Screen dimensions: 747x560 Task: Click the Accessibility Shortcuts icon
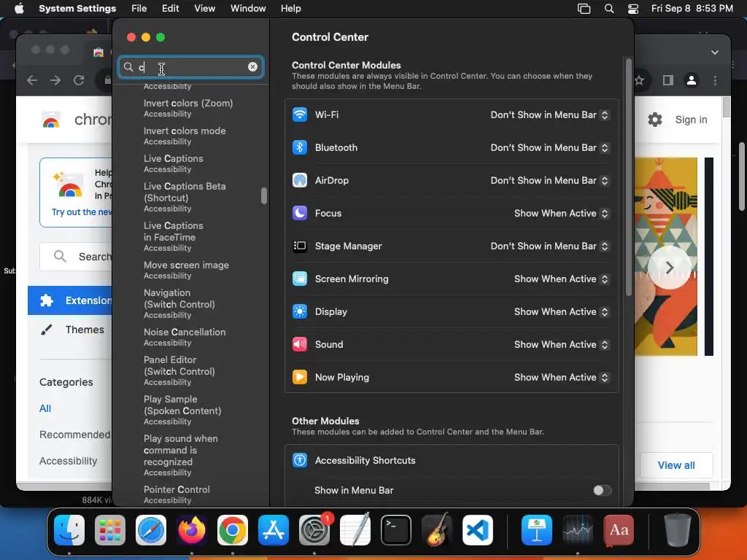[300, 460]
